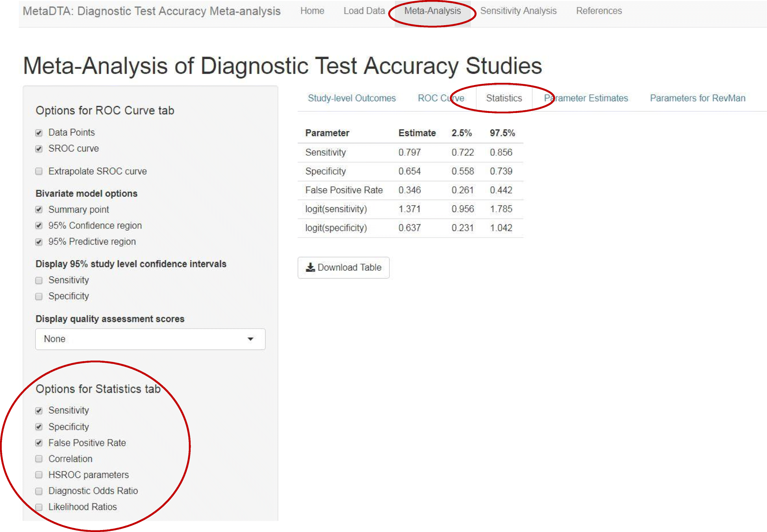Click logit(sensitivity) row label

pyautogui.click(x=336, y=209)
